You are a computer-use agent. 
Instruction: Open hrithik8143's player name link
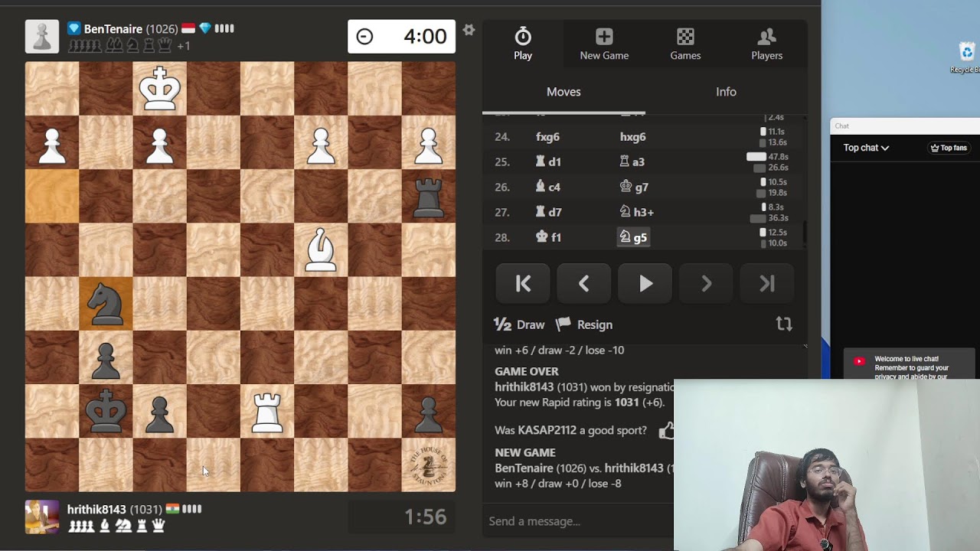[96, 510]
